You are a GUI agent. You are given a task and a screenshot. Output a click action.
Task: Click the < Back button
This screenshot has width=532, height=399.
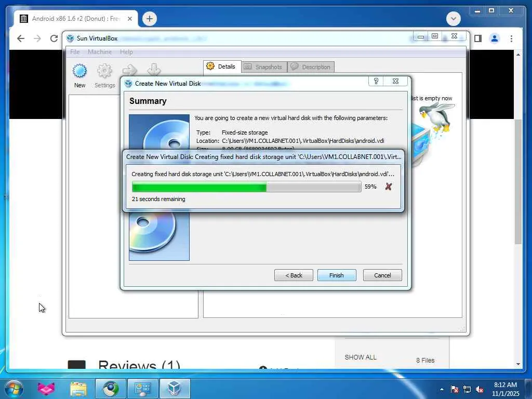(294, 275)
